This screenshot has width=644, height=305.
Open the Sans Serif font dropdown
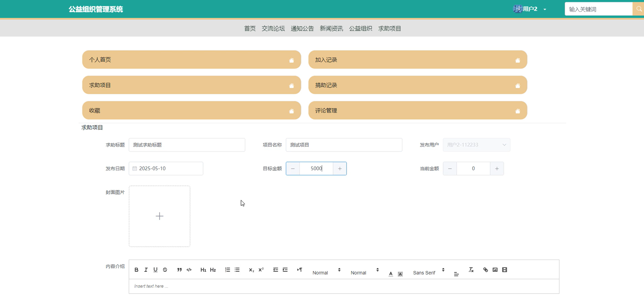[x=428, y=273]
